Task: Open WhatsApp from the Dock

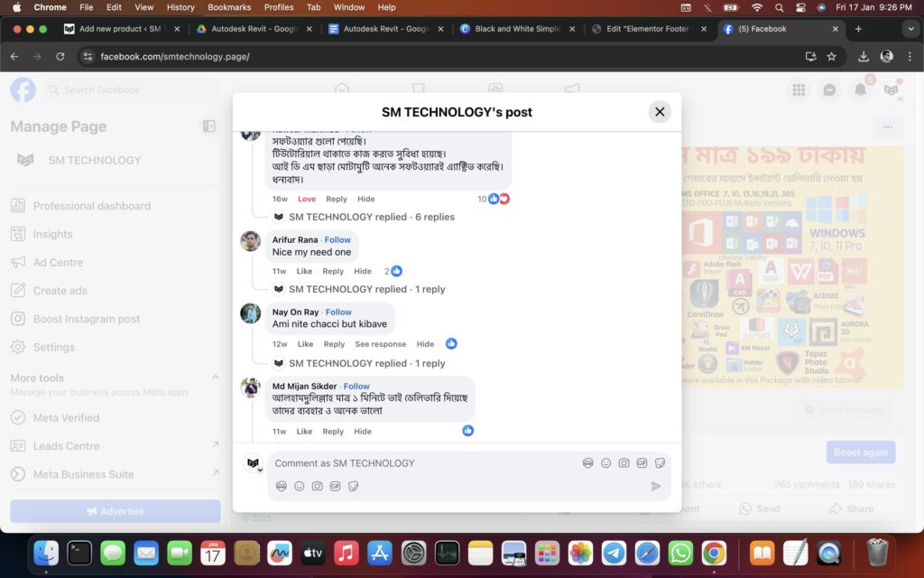Action: click(680, 553)
